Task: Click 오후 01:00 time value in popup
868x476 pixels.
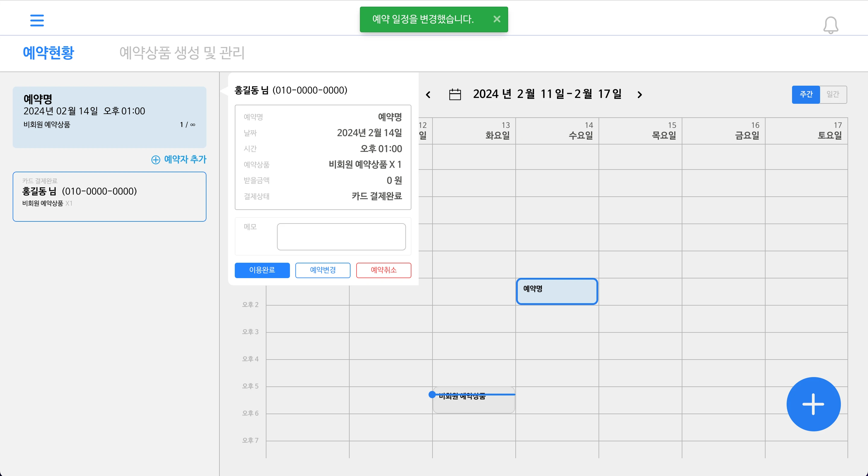Action: [x=381, y=149]
